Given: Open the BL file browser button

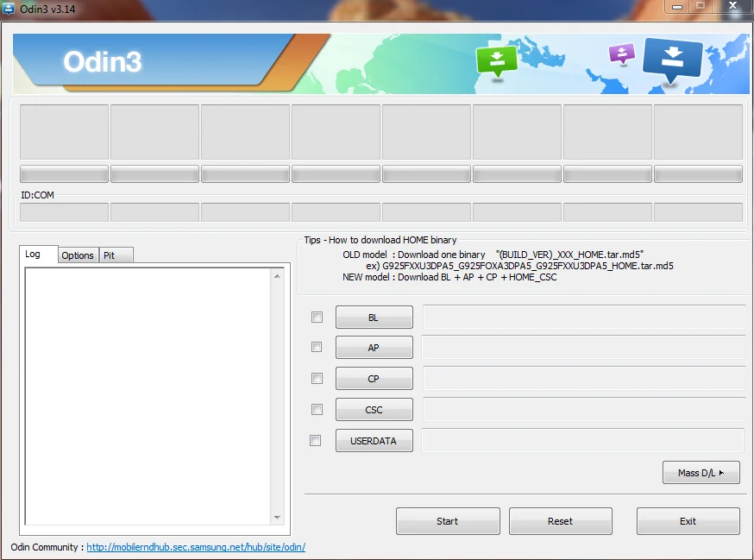Looking at the screenshot, I should [374, 317].
